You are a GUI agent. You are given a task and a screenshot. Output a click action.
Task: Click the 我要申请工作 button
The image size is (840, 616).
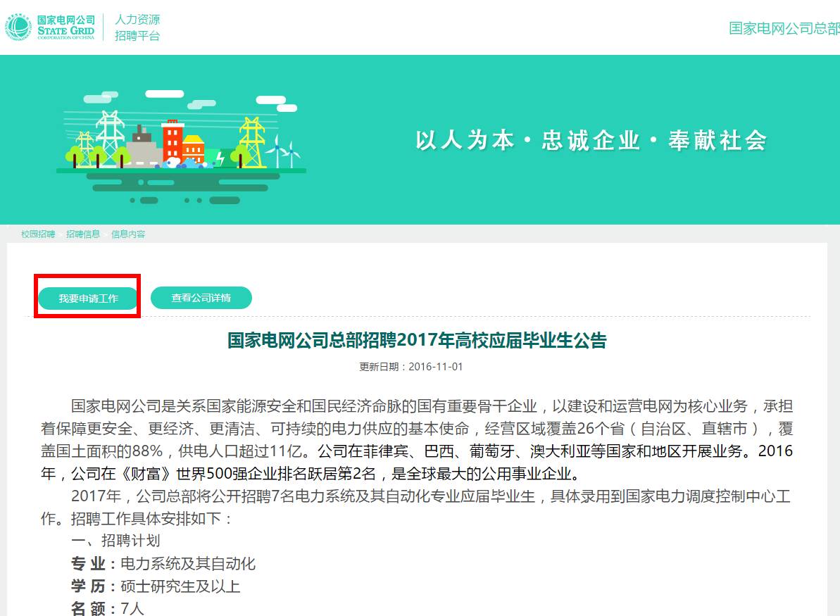point(89,298)
